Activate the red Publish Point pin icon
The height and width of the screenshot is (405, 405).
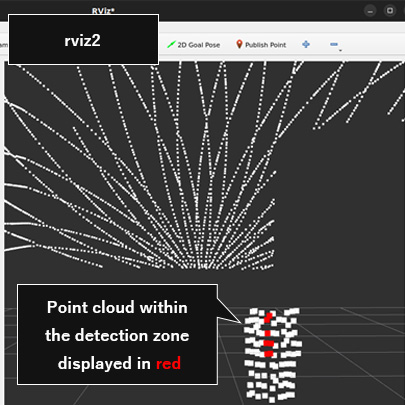point(239,44)
